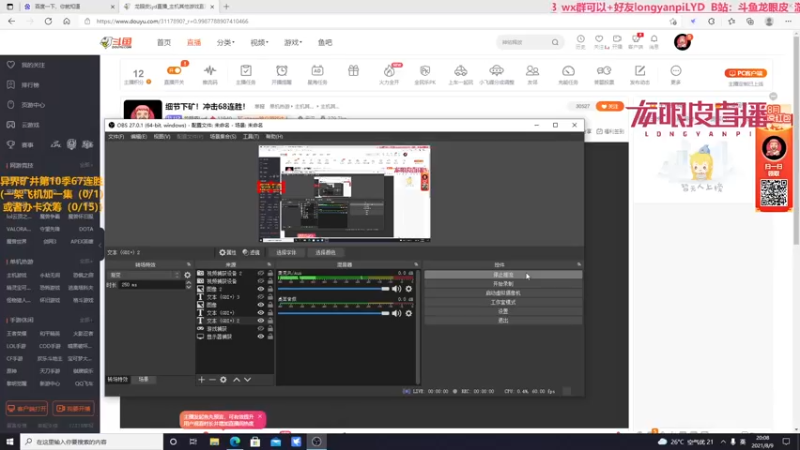Open the publish post edit icon

(640, 71)
